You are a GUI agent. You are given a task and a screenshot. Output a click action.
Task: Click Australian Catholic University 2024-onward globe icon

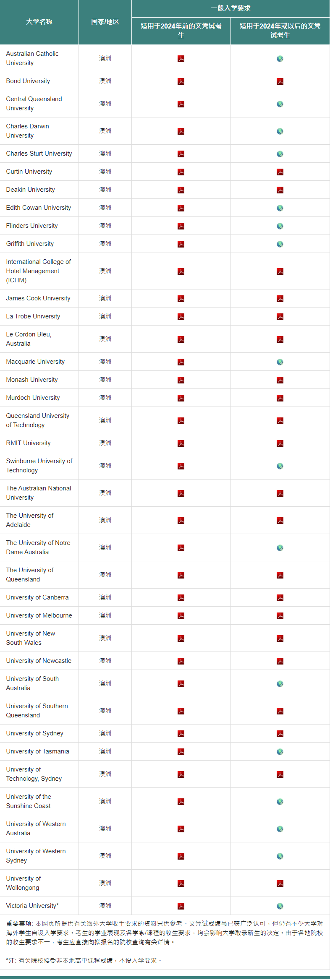[x=280, y=59]
